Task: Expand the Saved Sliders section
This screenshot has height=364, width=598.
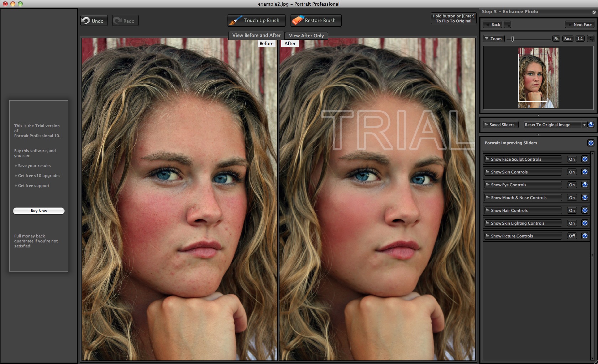Action: point(500,124)
